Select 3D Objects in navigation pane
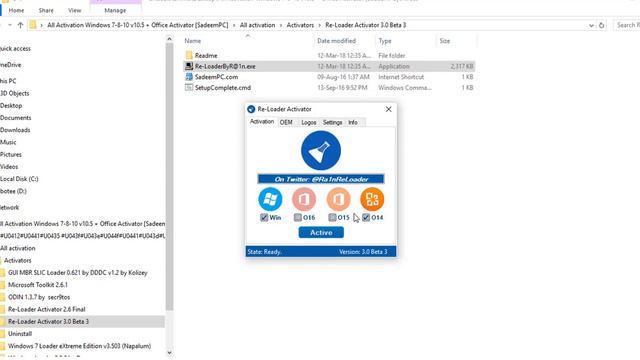640x360 pixels. tap(15, 93)
